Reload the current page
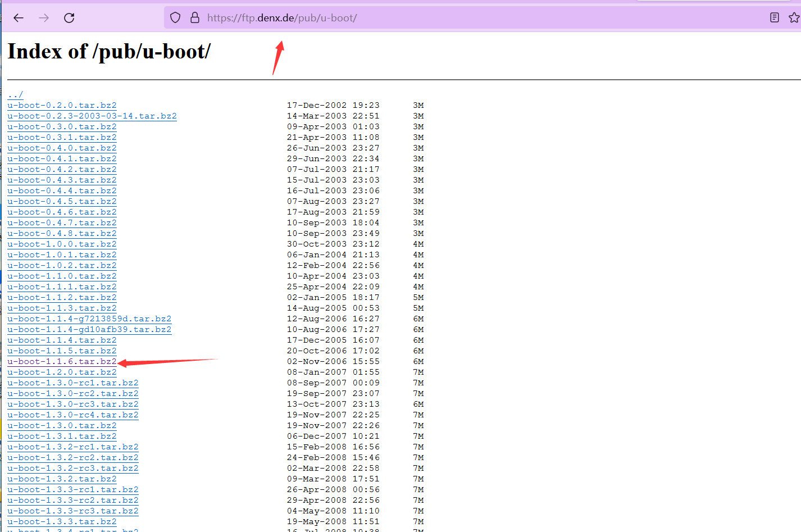Screen dimensions: 801x532 coord(69,17)
